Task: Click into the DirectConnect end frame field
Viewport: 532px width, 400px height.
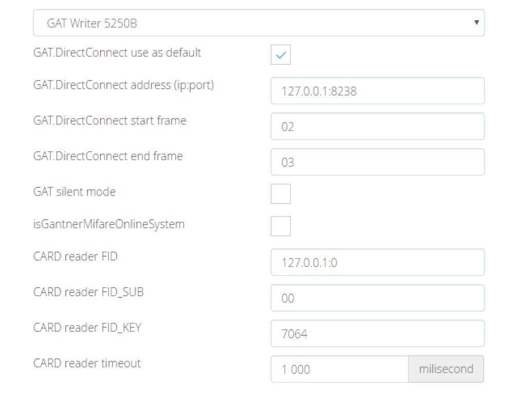Action: pos(377,162)
